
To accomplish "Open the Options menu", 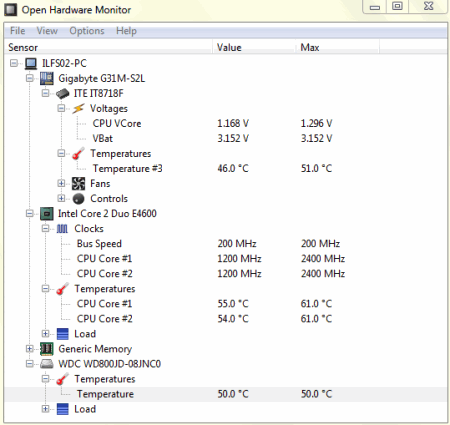I will click(x=87, y=31).
